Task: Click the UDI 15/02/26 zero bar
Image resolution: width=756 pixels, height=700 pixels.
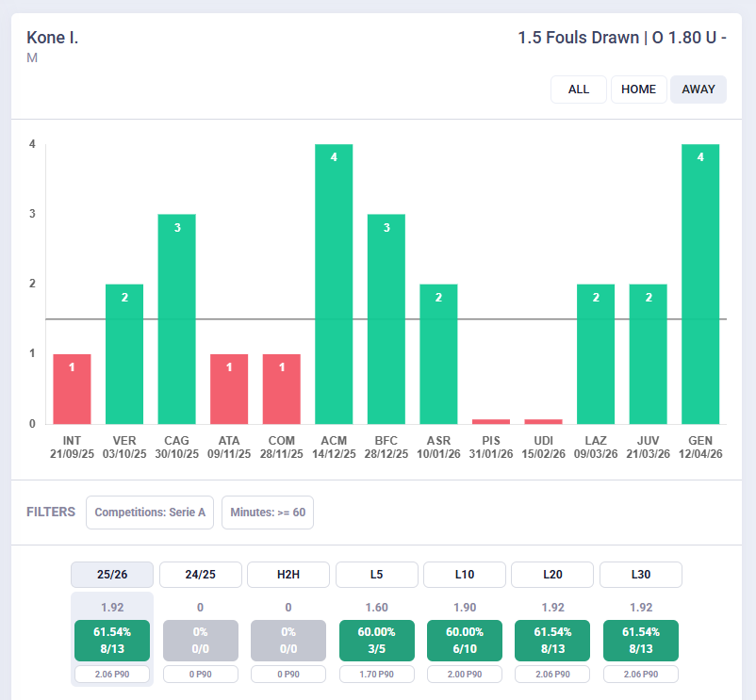Action: 543,422
